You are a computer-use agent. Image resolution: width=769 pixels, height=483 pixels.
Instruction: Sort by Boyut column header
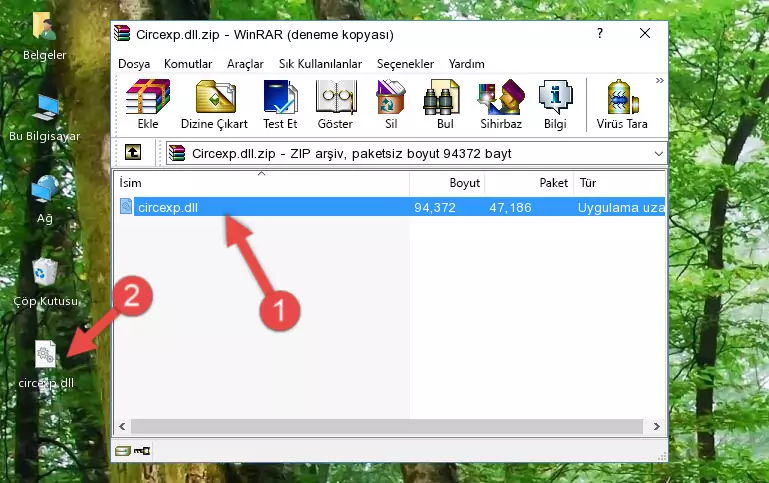[x=447, y=183]
